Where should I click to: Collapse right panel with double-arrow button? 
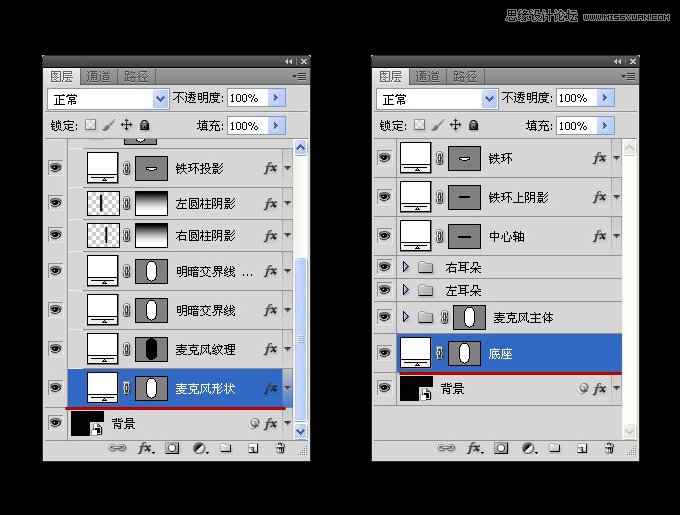(x=618, y=62)
